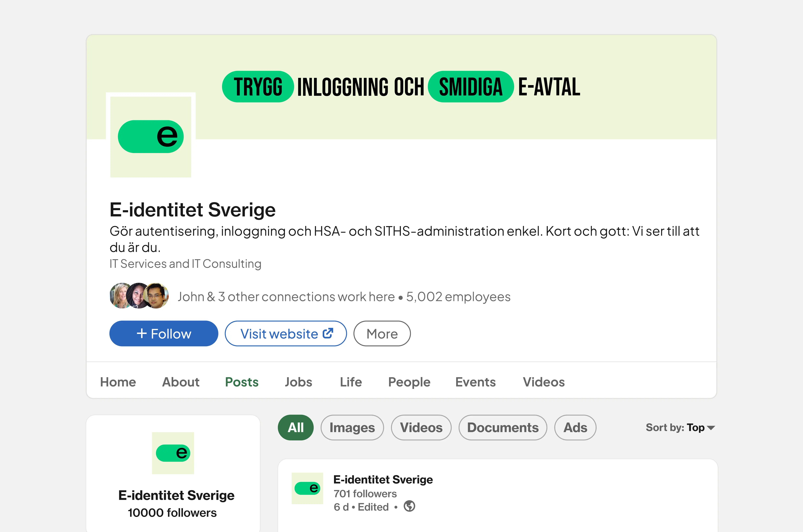Click the plus icon on the Follow button
Screen dimensions: 803x532
click(x=142, y=333)
